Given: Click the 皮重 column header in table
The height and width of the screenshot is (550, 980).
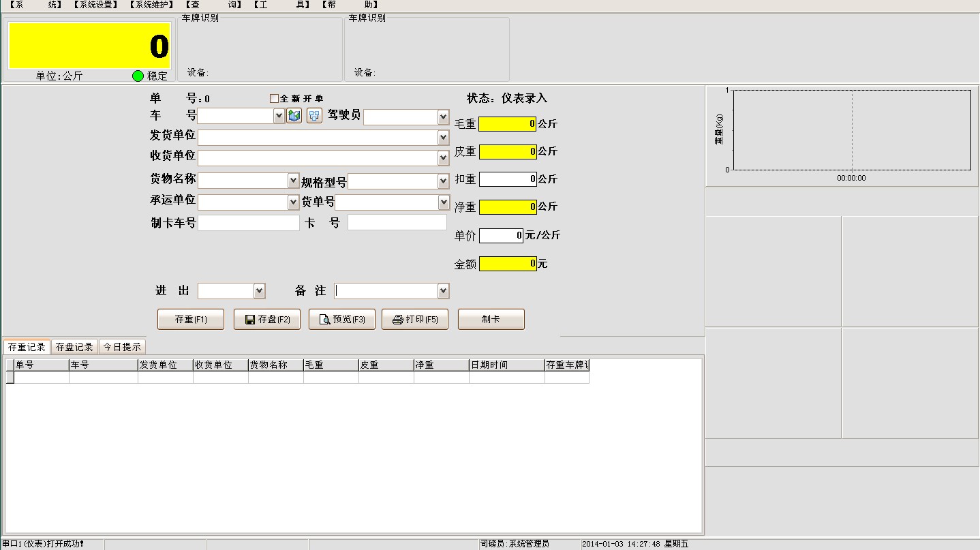Looking at the screenshot, I should coord(386,365).
